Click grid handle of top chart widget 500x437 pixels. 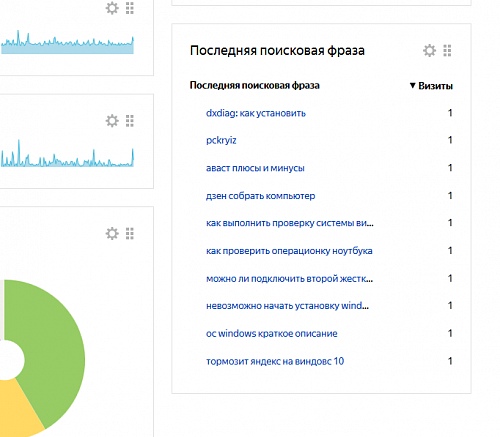[x=130, y=8]
